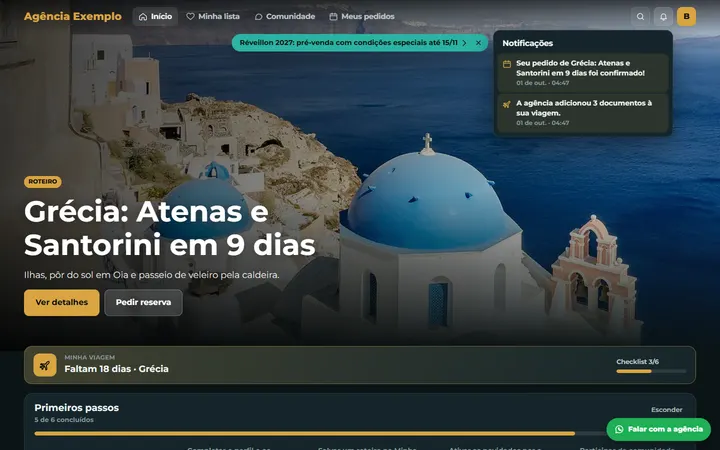Click the airplane icon on the documents notification
The height and width of the screenshot is (450, 720).
pos(507,104)
